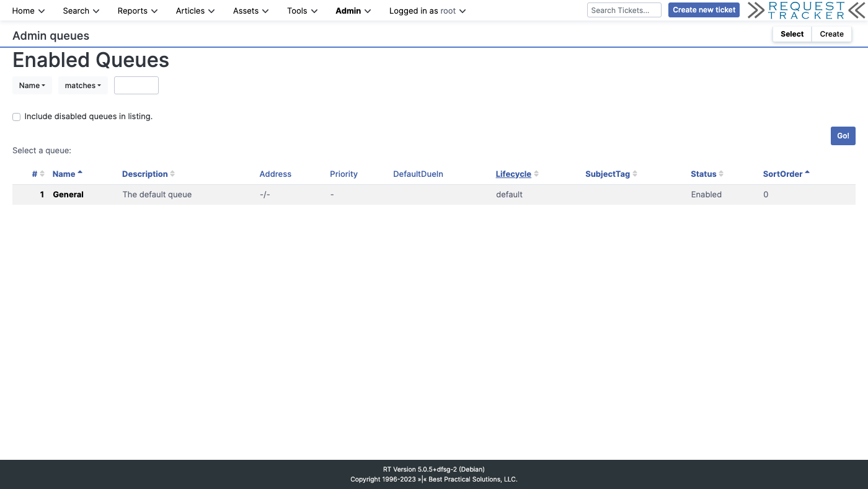Open the Logged in as root menu
Screen dimensions: 868x489
point(427,11)
